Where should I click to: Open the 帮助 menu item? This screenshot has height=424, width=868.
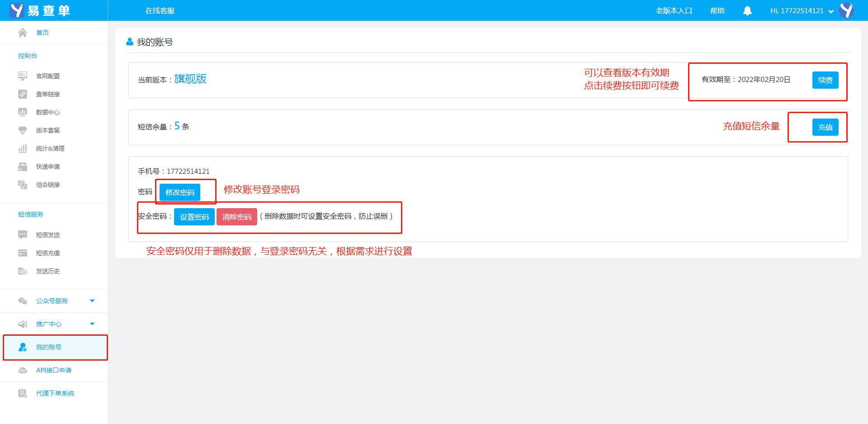click(717, 11)
